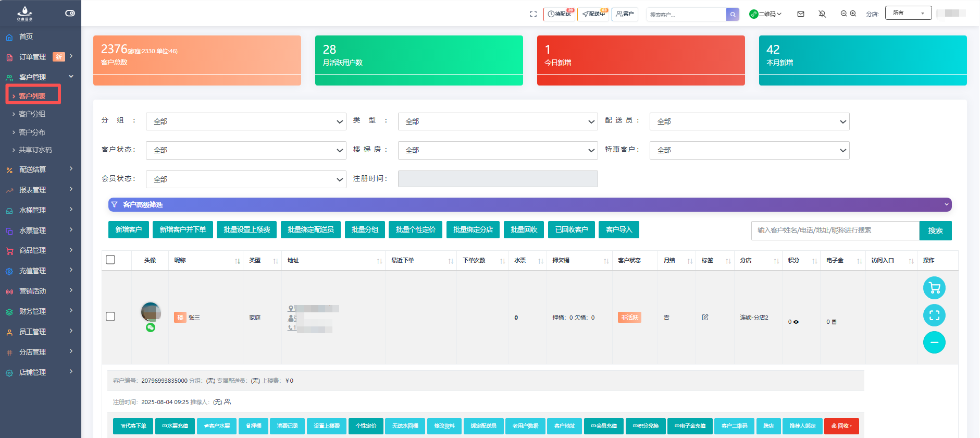Viewport: 980px width, 438px height.
Task: Toggle the sidebar collapse switch
Action: [x=70, y=13]
